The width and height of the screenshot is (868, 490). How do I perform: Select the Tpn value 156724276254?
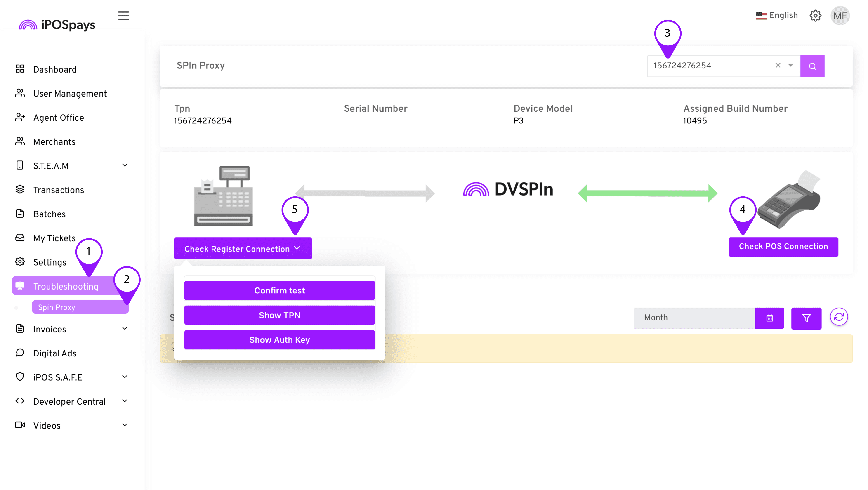click(203, 121)
